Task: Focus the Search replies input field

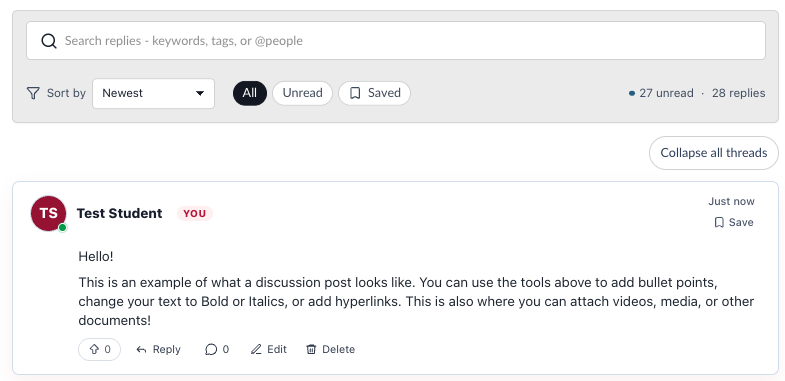Action: point(396,41)
